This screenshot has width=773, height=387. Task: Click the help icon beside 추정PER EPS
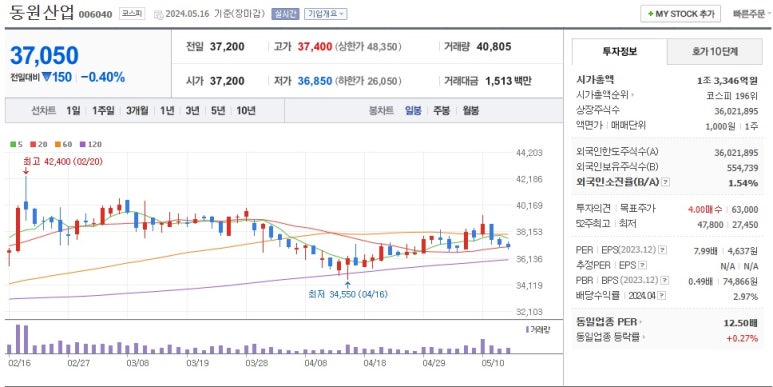click(x=642, y=265)
